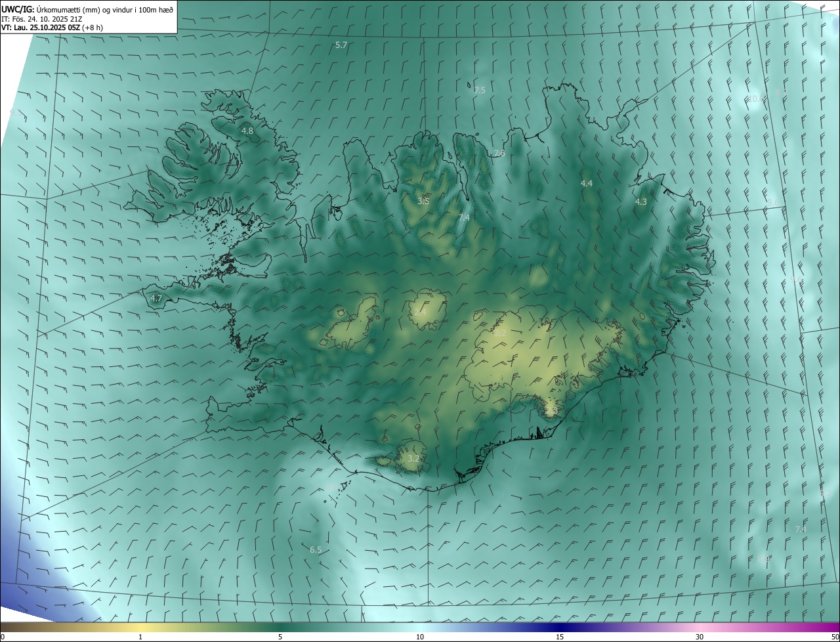Click the "0" tick label on the colour scale
The width and height of the screenshot is (840, 642).
point(3,637)
